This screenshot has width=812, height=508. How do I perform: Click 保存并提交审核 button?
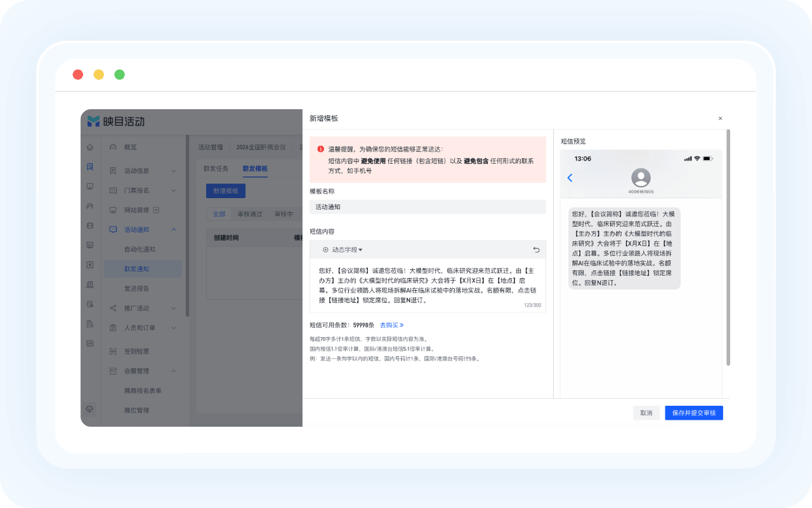694,413
